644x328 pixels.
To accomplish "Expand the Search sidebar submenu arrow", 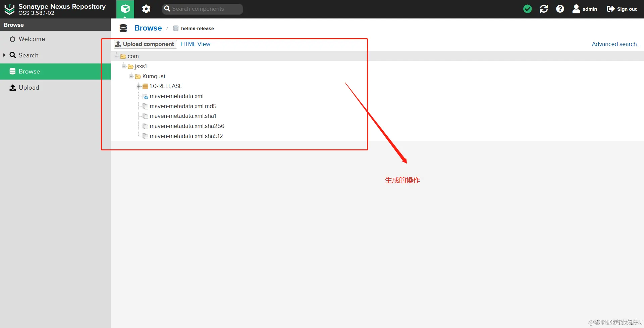I will click(4, 55).
